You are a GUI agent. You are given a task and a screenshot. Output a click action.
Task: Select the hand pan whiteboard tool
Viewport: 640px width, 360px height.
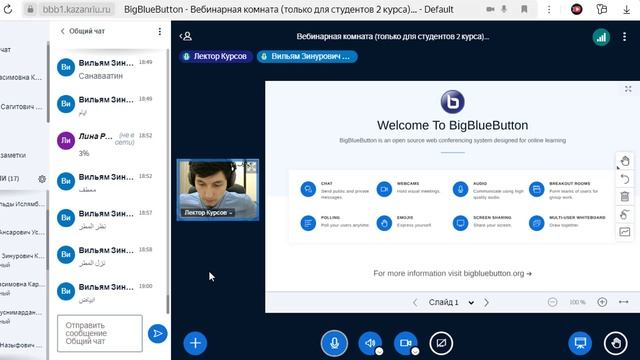coord(625,161)
